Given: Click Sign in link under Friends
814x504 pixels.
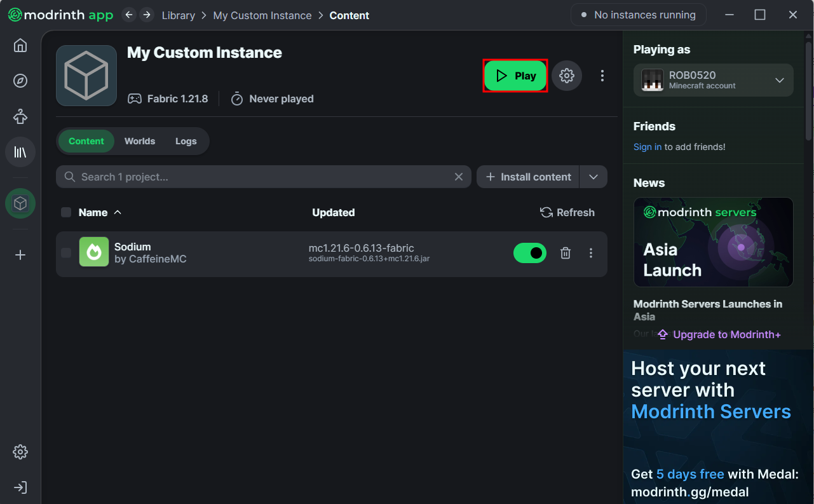Looking at the screenshot, I should tap(648, 147).
